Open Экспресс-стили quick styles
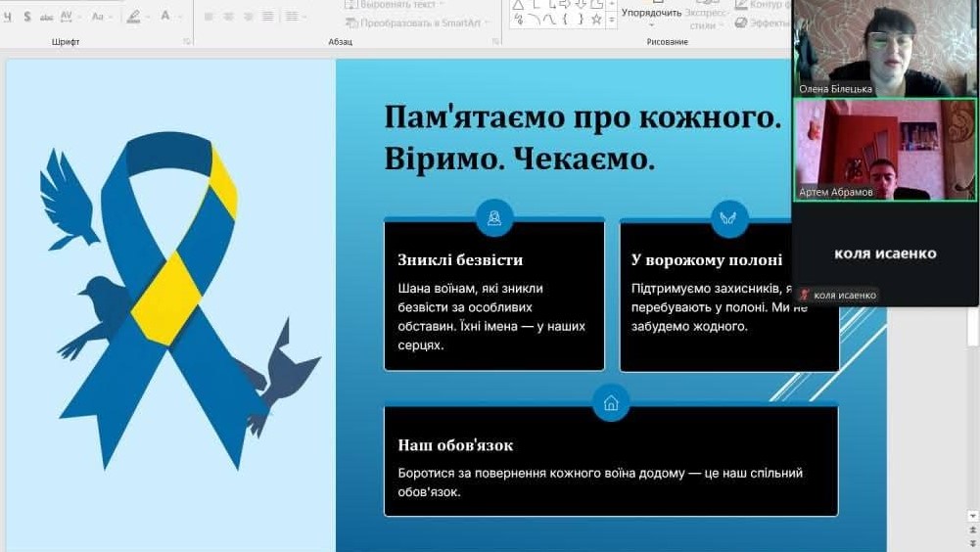Image resolution: width=980 pixels, height=552 pixels. tap(706, 19)
